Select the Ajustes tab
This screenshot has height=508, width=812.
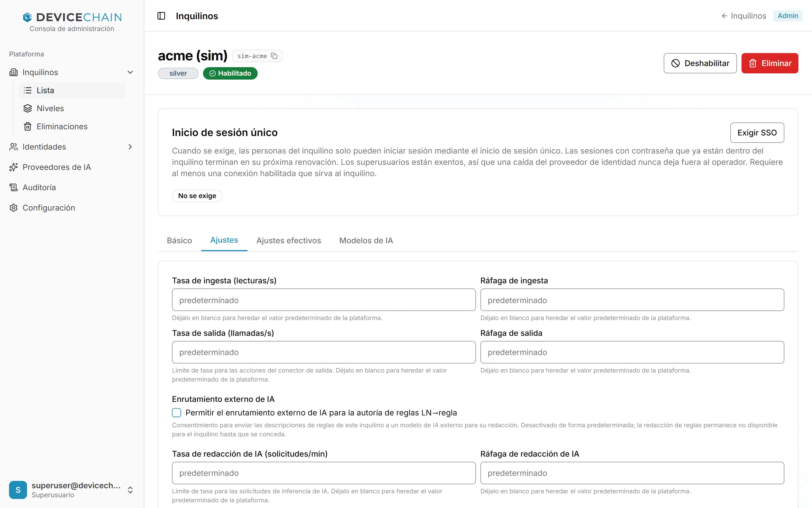click(x=224, y=240)
